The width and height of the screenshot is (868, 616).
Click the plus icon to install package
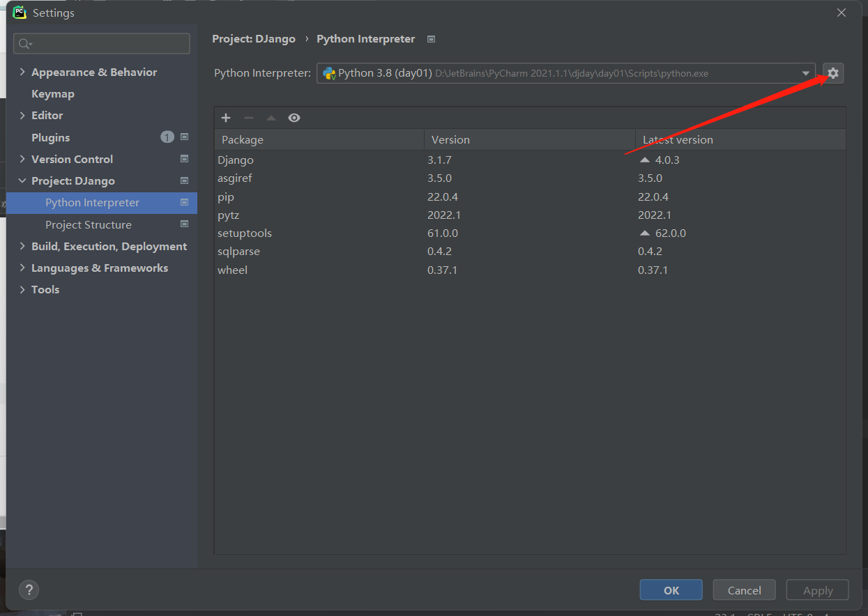(x=226, y=118)
